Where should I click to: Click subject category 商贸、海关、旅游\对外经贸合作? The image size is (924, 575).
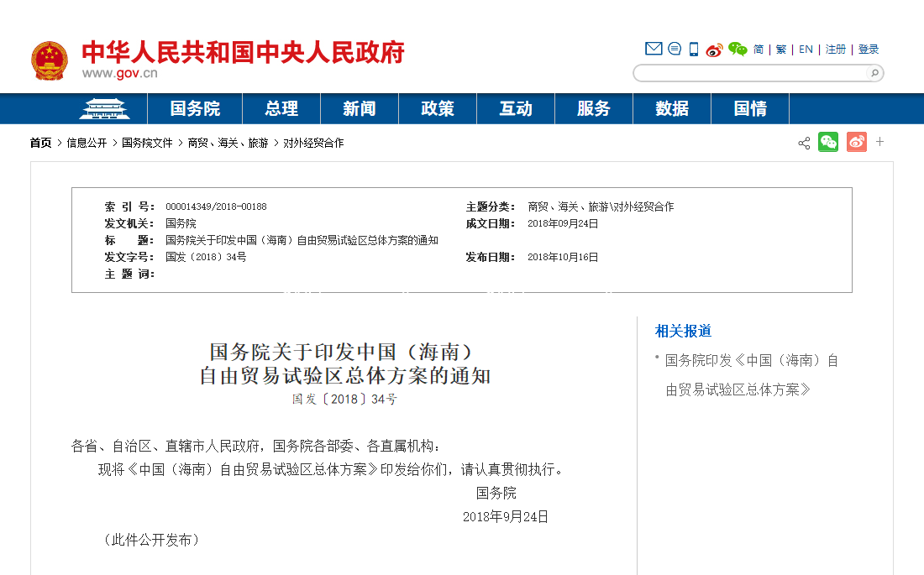(x=601, y=206)
